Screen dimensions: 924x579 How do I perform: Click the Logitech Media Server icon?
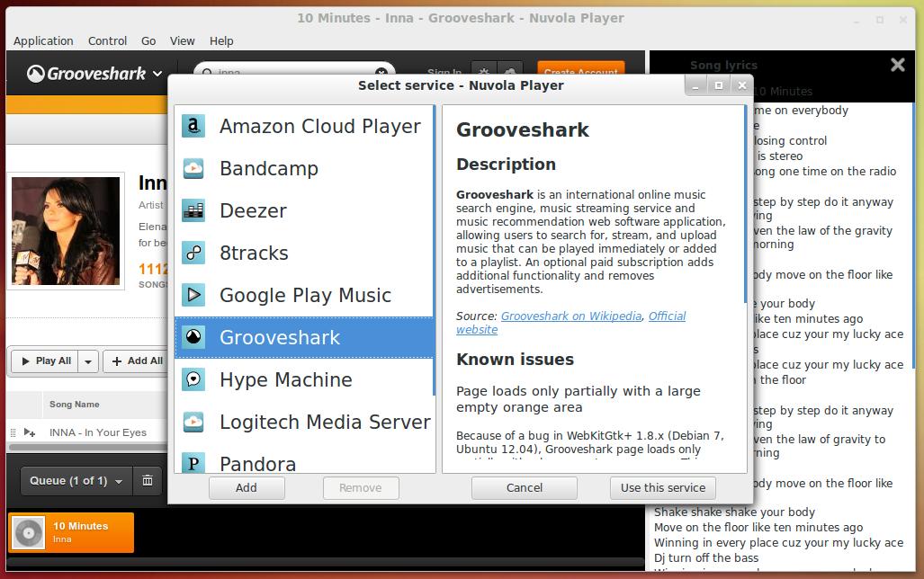click(193, 422)
